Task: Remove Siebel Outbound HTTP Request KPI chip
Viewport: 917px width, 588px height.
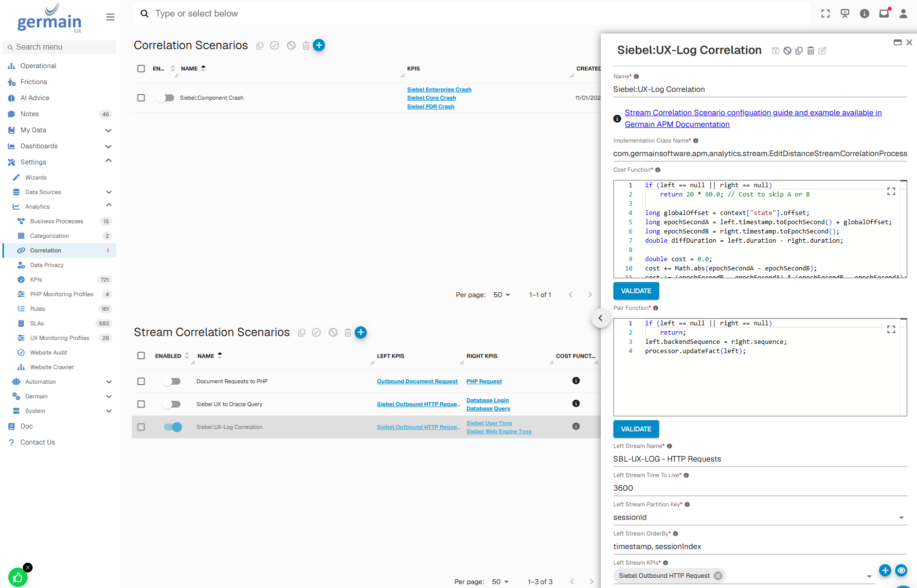Action: click(x=718, y=576)
